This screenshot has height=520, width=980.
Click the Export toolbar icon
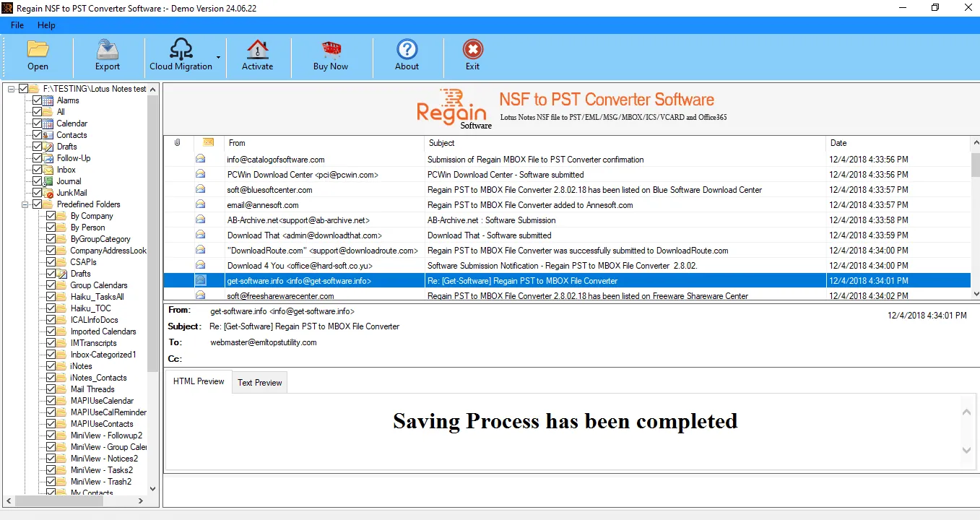point(108,49)
